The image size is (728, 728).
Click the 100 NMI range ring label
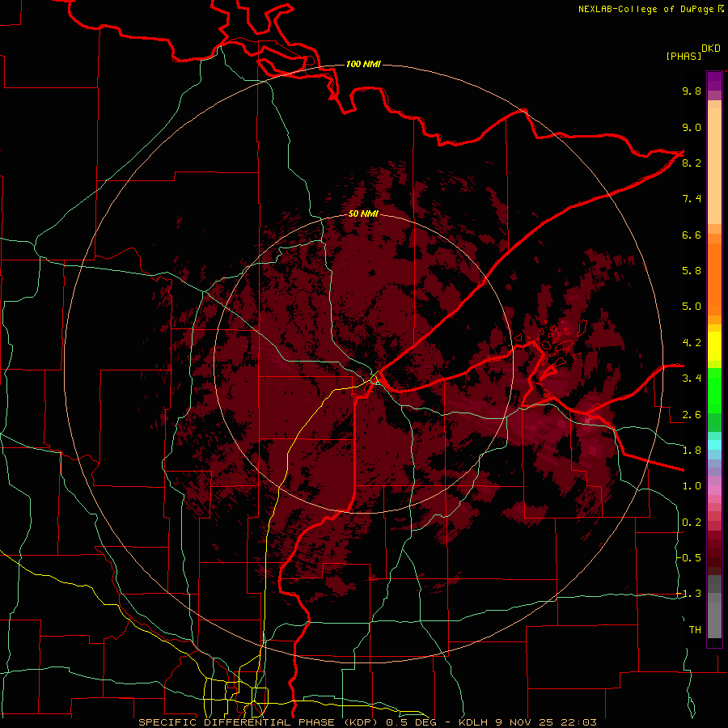pos(363,64)
